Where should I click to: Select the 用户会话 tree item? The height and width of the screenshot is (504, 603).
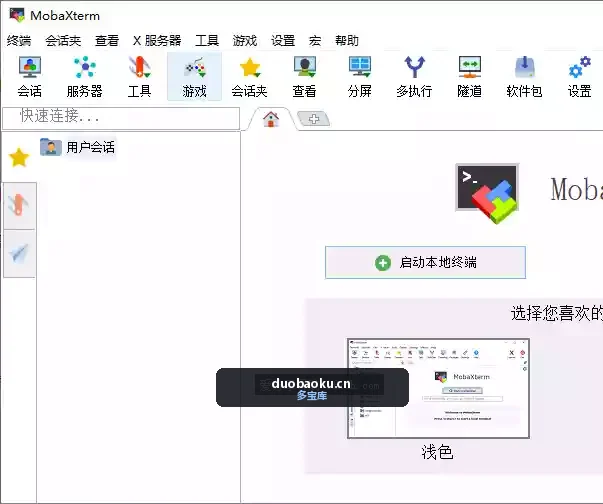[x=78, y=147]
